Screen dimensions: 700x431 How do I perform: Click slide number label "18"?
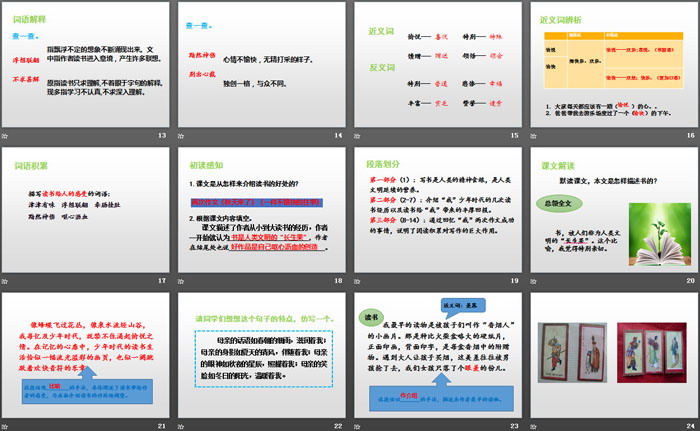(338, 280)
